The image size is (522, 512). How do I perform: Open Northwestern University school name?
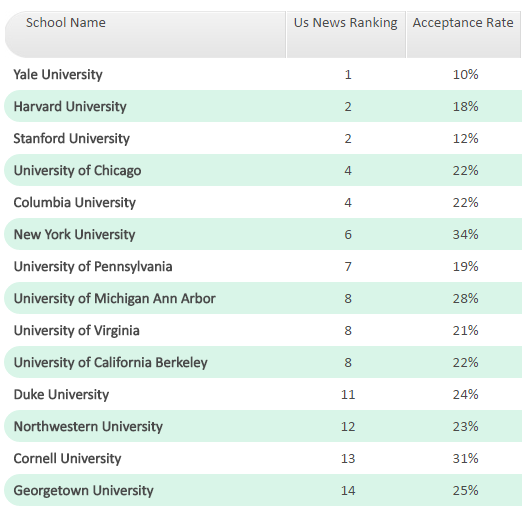tap(88, 426)
